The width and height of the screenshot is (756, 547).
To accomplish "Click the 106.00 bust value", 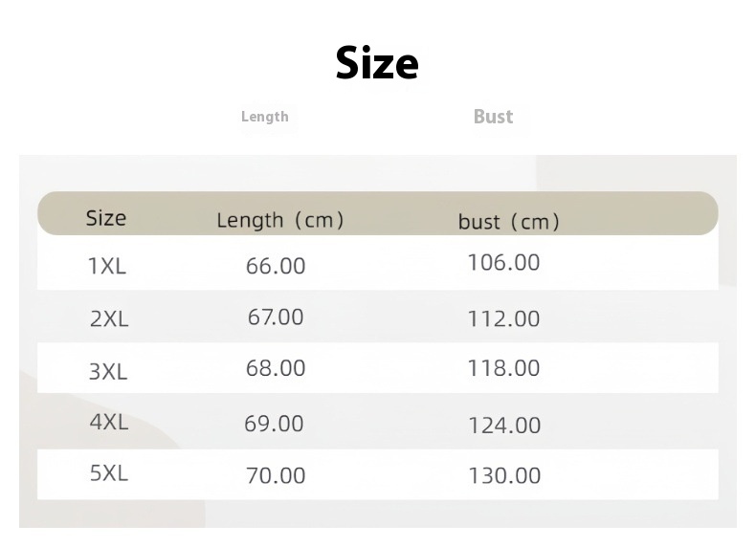I will 503,262.
